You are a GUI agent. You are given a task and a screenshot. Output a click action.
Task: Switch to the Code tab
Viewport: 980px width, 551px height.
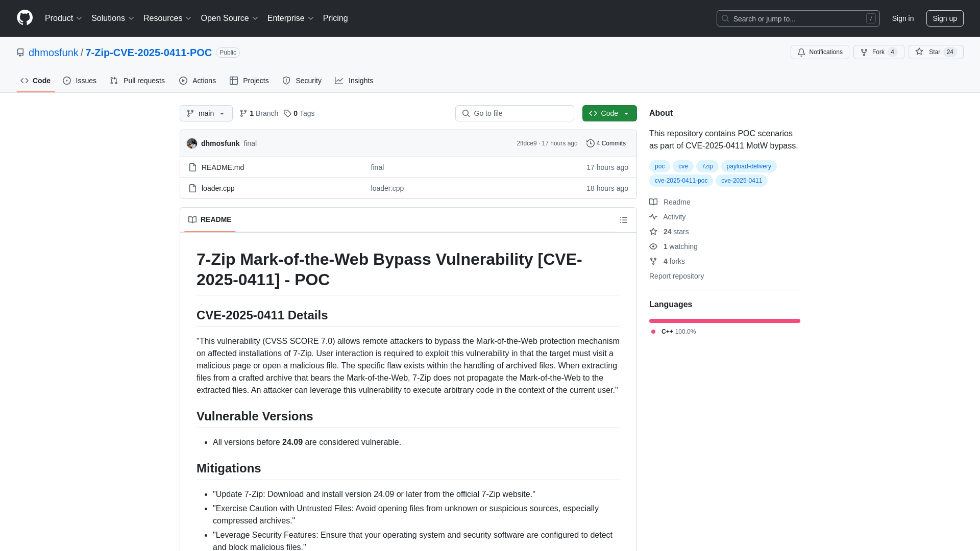click(35, 81)
